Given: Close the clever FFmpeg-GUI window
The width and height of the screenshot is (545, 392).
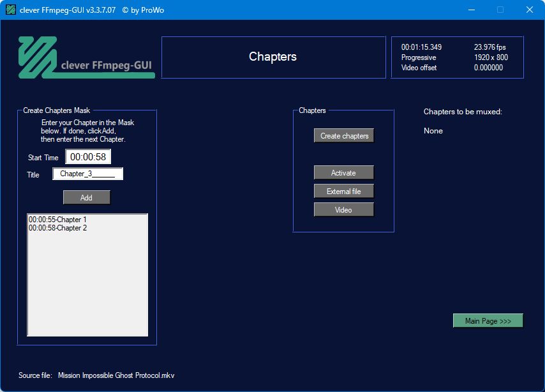Looking at the screenshot, I should tap(529, 10).
